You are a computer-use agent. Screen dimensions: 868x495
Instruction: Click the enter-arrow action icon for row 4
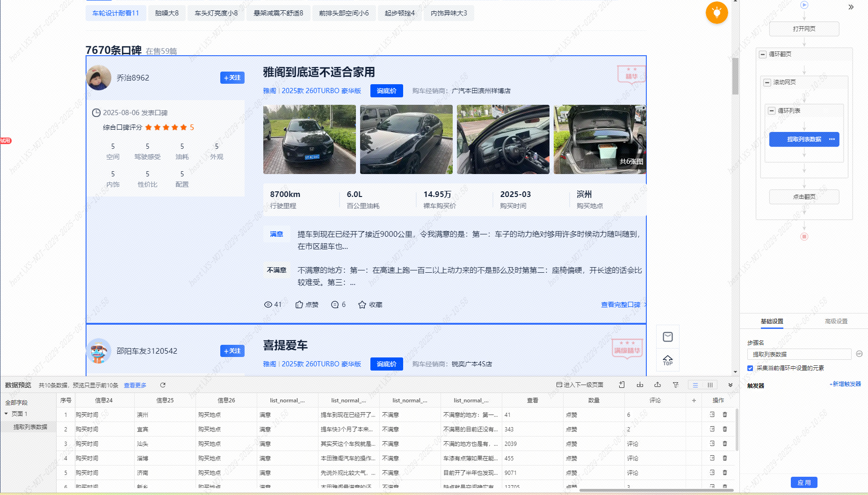pos(712,458)
